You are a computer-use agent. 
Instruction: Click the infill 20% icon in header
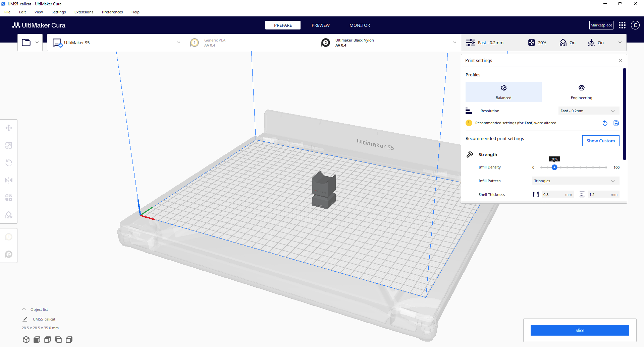point(532,43)
